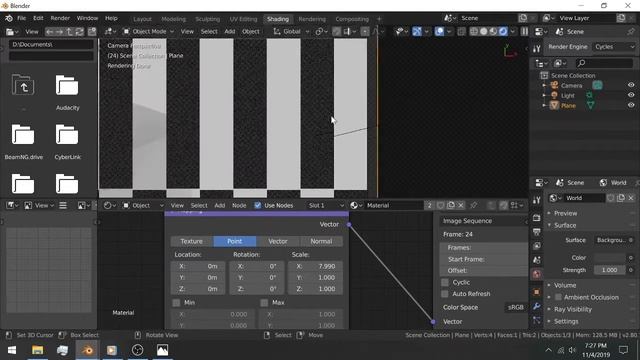
Task: Hide Light in the outliner
Action: (631, 95)
